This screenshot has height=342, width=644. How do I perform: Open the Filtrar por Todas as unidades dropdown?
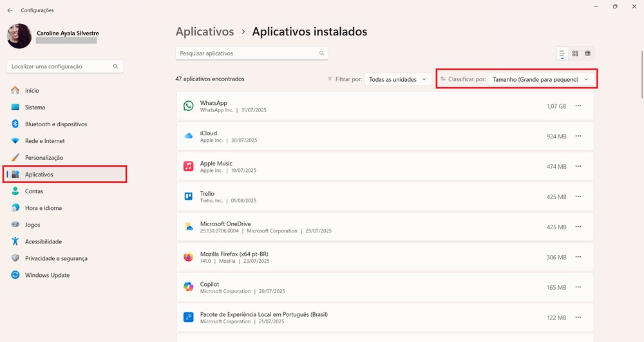point(397,79)
